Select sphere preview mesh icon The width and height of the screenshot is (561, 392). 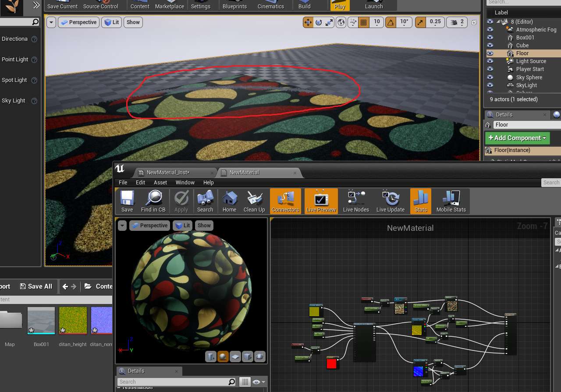(x=223, y=357)
